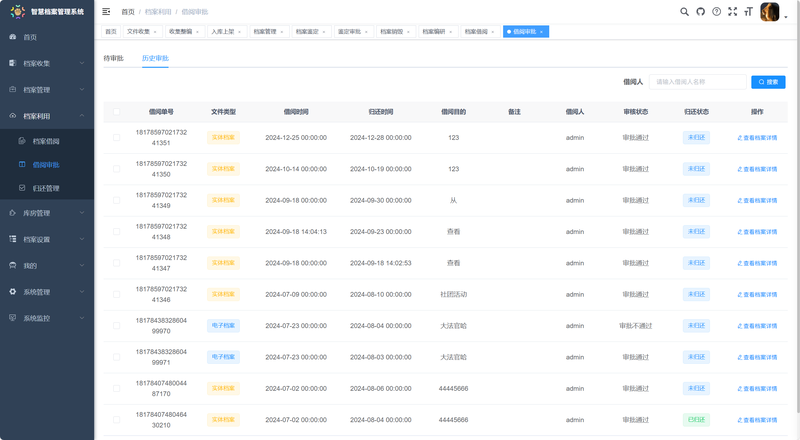The height and width of the screenshot is (440, 800).
Task: Click the user avatar in top right
Action: click(769, 12)
